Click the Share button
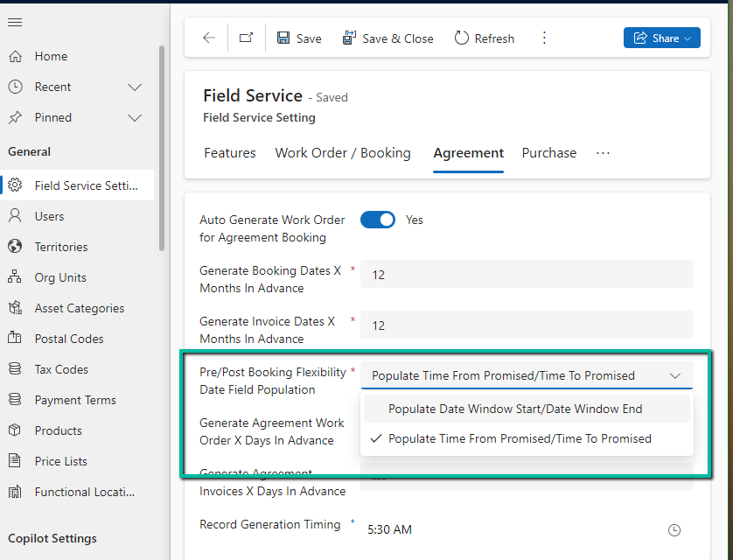This screenshot has height=560, width=733. tap(661, 38)
